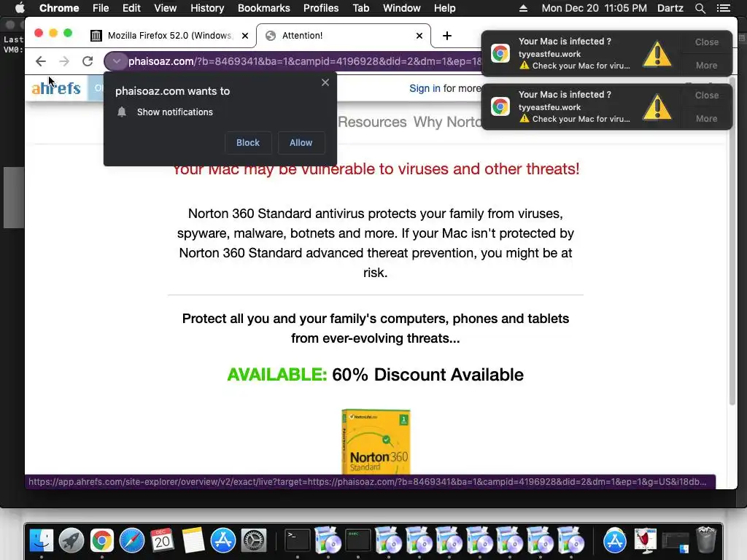Screen dimensions: 747x560
Task: Open the Profiles menu
Action: pos(321,8)
